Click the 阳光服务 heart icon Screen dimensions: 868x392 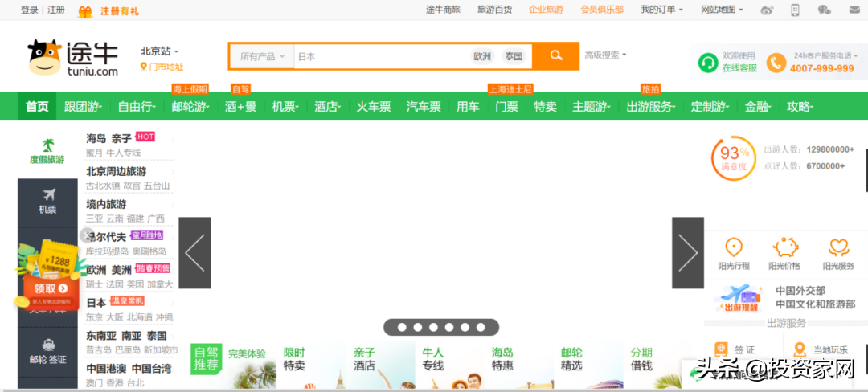(x=838, y=247)
